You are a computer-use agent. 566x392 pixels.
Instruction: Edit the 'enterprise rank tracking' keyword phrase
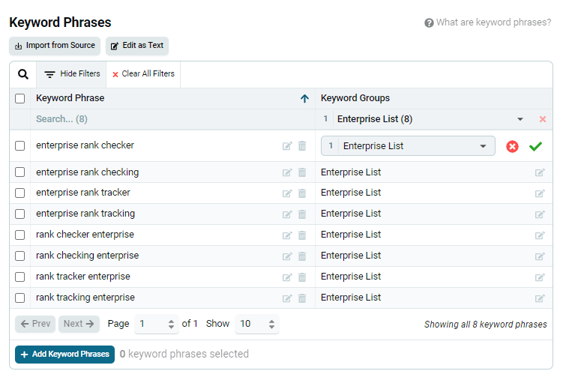287,214
